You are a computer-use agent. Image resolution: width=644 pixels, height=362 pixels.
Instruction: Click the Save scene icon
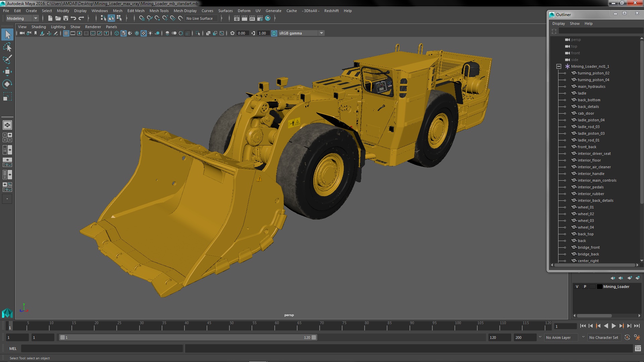[66, 18]
